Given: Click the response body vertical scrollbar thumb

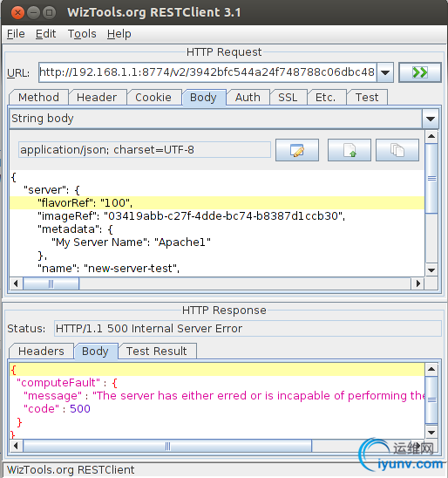Looking at the screenshot, I should [x=431, y=400].
